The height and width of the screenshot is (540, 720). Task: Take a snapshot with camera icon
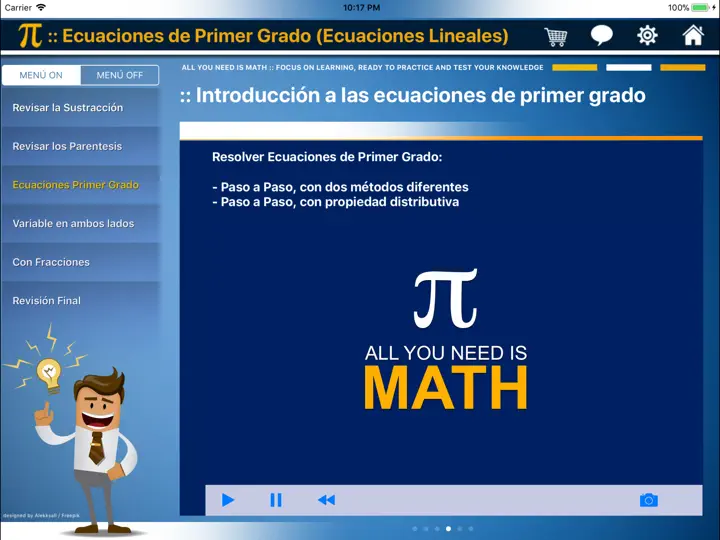648,500
